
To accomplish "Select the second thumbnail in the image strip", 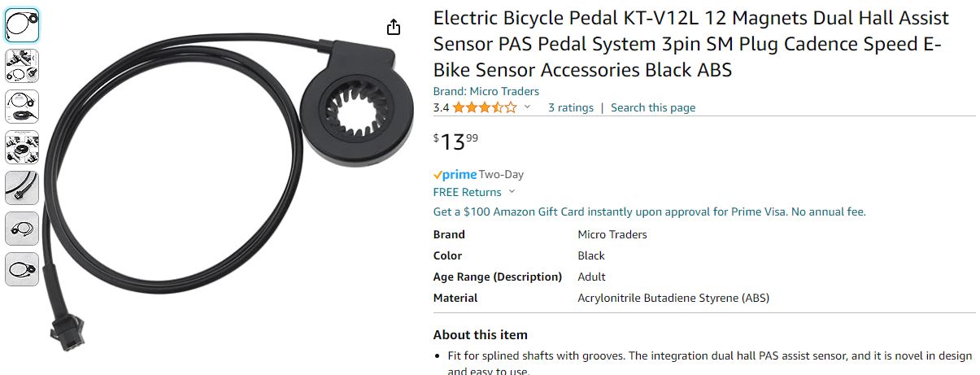I will click(x=22, y=66).
